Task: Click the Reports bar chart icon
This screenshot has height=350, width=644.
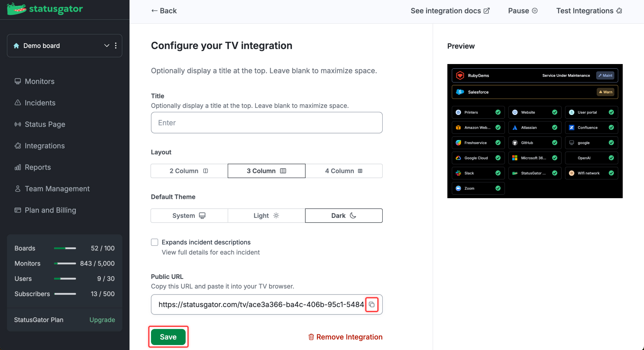Action: tap(18, 167)
